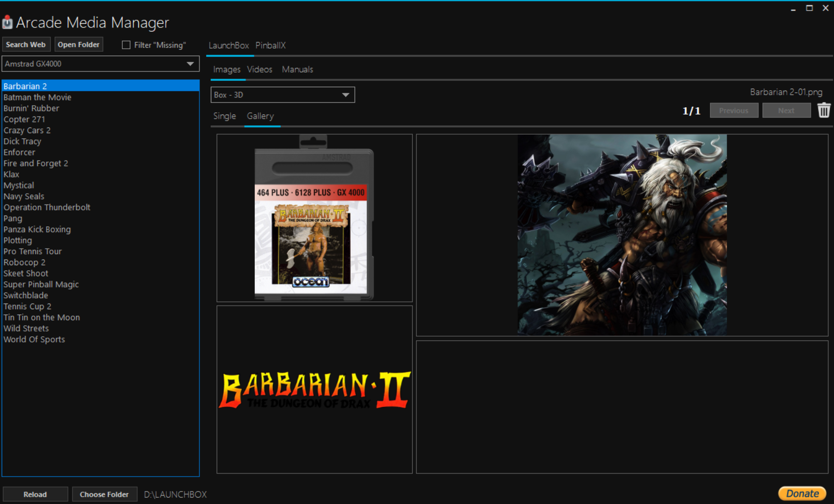Click the Open Folder button

(x=79, y=45)
